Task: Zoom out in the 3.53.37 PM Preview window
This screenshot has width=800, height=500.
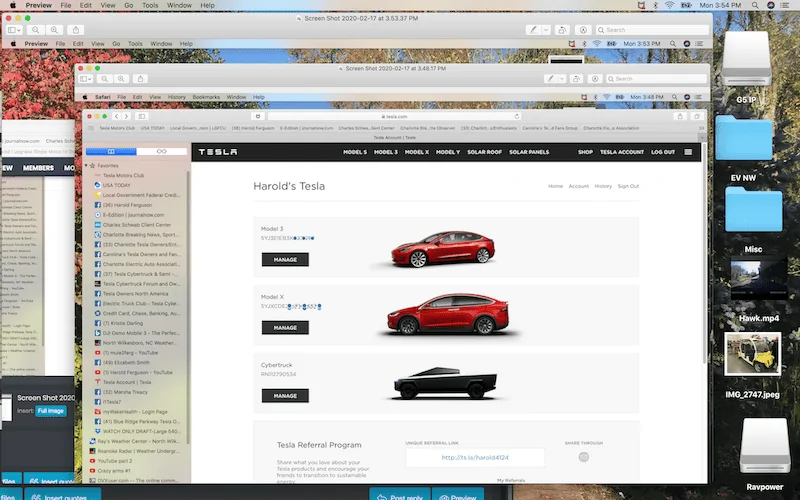Action: (x=35, y=30)
